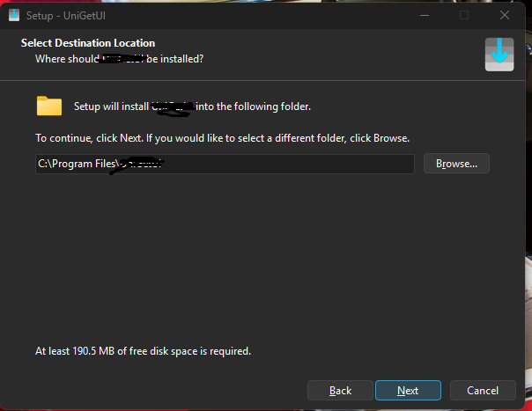Go back with the Back button
The width and height of the screenshot is (532, 411).
click(340, 390)
